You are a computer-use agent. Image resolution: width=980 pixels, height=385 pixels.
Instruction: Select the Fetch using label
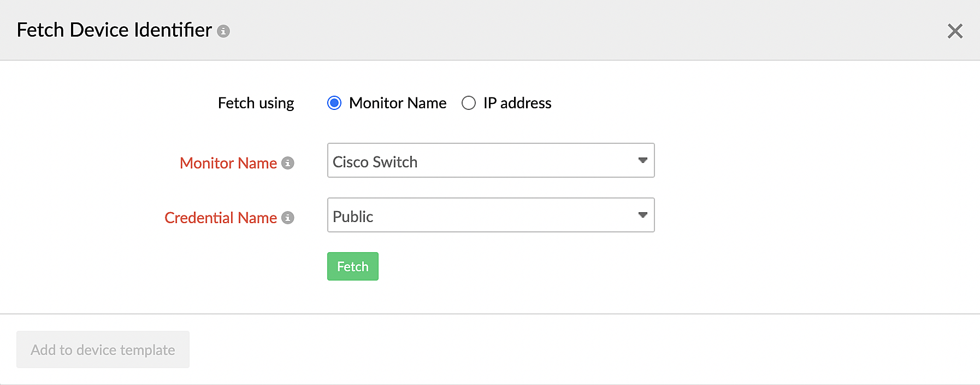coord(256,103)
